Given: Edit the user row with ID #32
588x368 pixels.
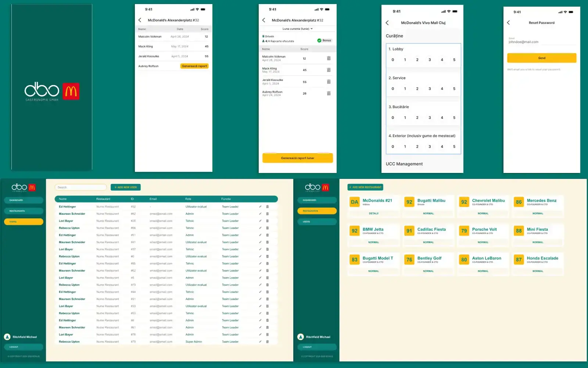Looking at the screenshot, I should tap(260, 206).
